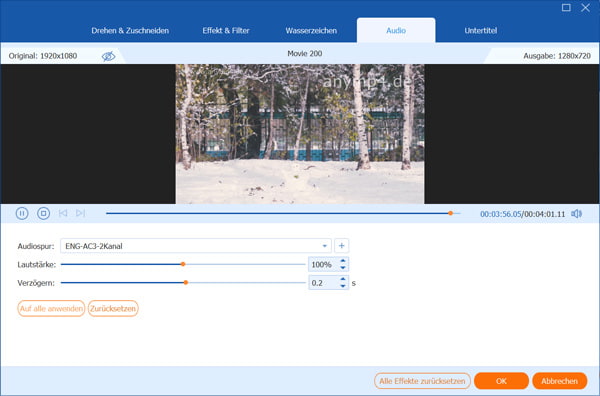Viewport: 600px width, 396px height.
Task: Add a new audio track
Action: [x=341, y=246]
